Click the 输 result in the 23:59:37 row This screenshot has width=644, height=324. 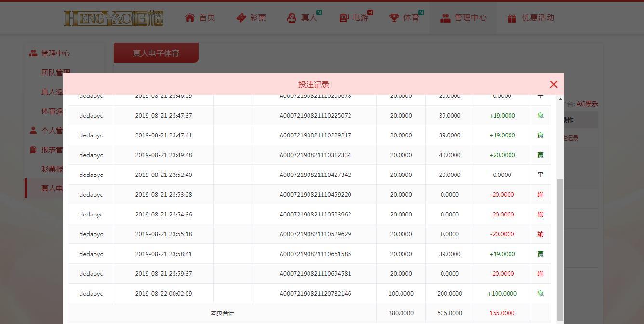(x=540, y=274)
